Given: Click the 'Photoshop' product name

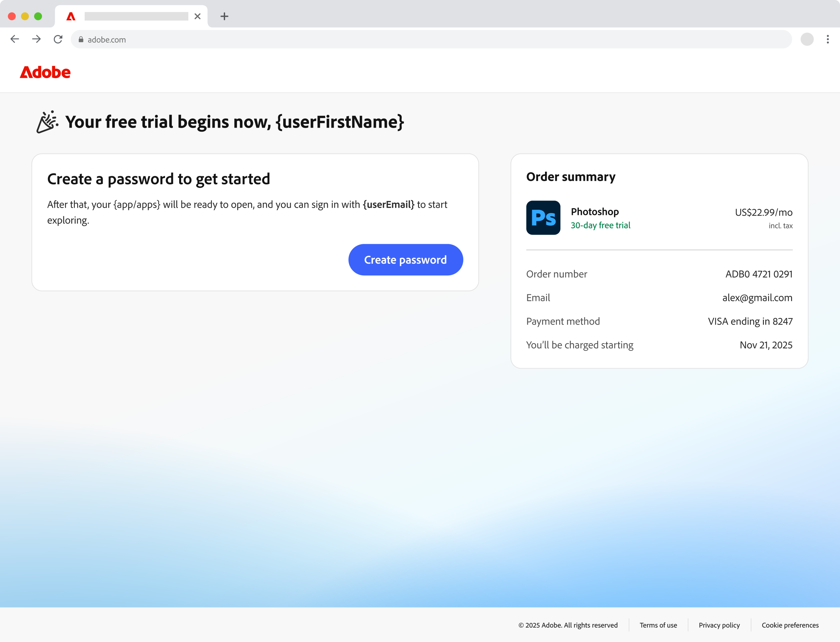Looking at the screenshot, I should [595, 212].
